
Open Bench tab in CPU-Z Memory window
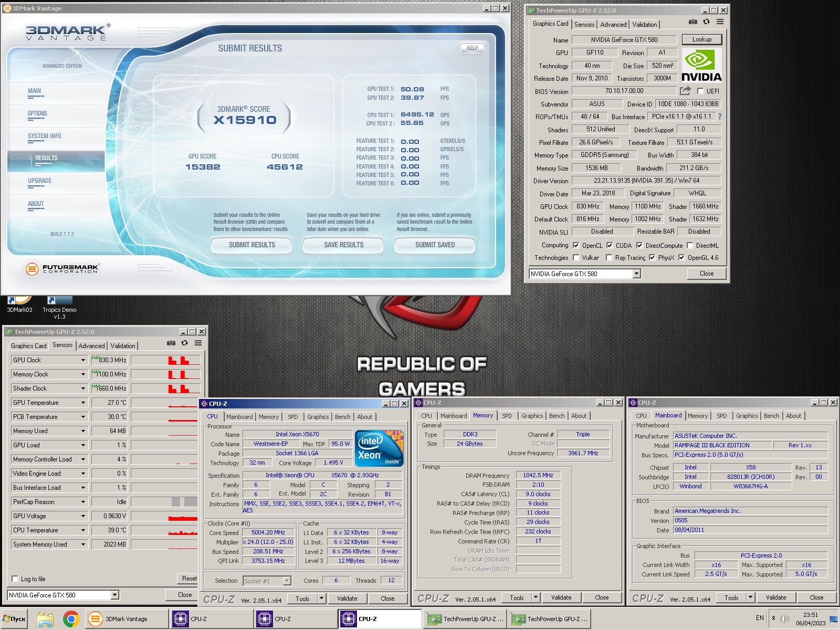pyautogui.click(x=557, y=416)
